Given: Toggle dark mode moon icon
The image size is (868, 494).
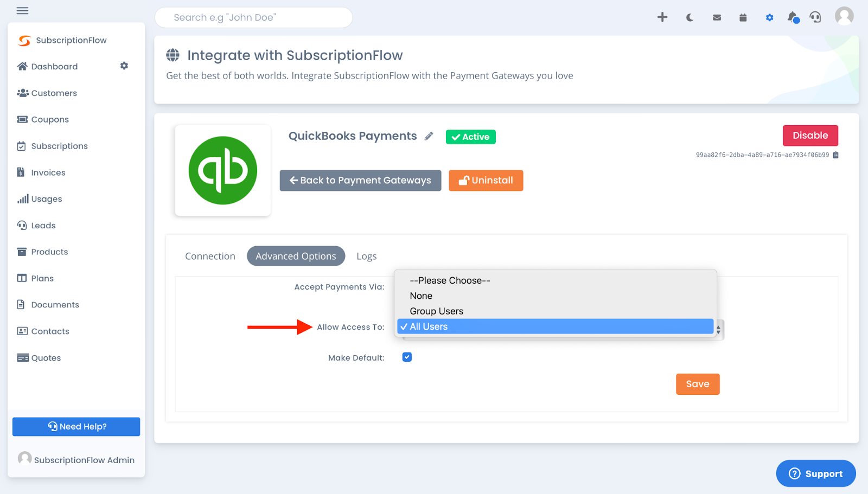Looking at the screenshot, I should click(690, 17).
